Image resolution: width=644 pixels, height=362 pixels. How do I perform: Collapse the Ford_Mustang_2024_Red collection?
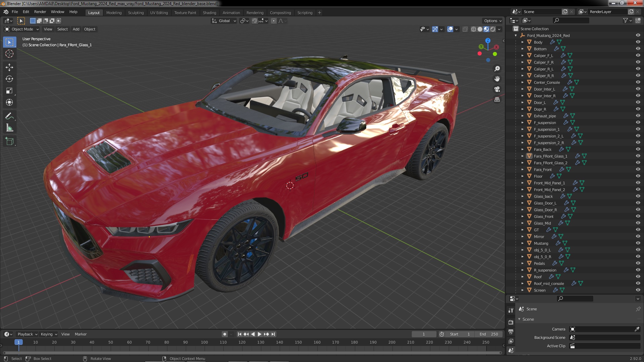(x=516, y=36)
